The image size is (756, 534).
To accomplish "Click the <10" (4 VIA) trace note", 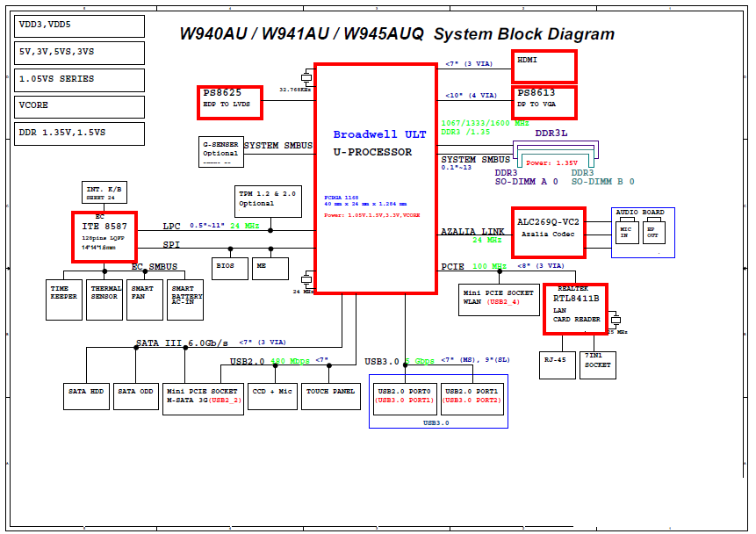I will pos(471,96).
